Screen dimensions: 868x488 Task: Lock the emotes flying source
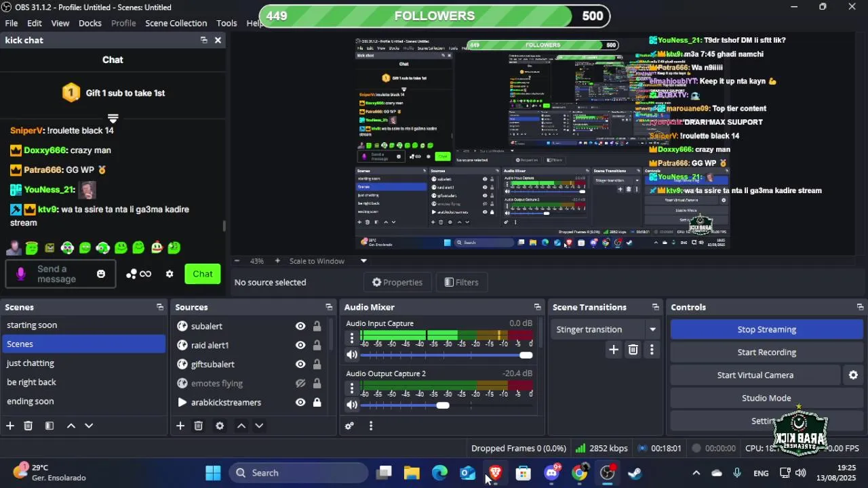click(317, 383)
